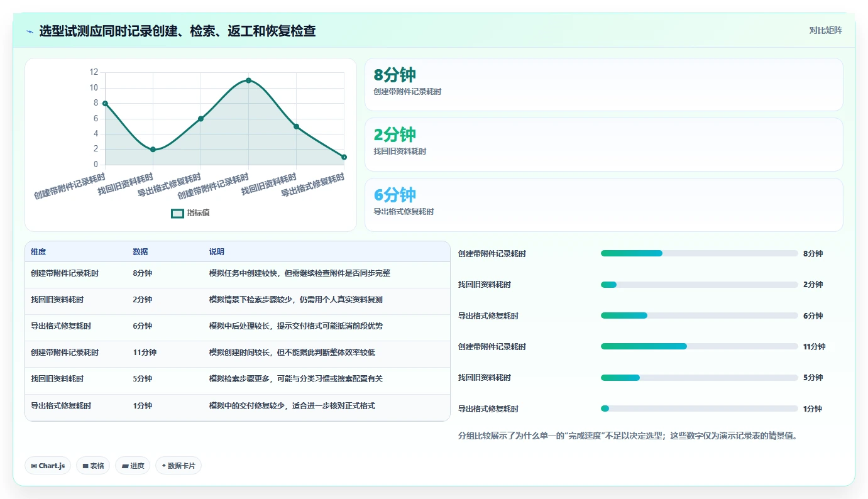Click the progress bar next to 6分钟
The height and width of the screenshot is (499, 868).
click(699, 315)
